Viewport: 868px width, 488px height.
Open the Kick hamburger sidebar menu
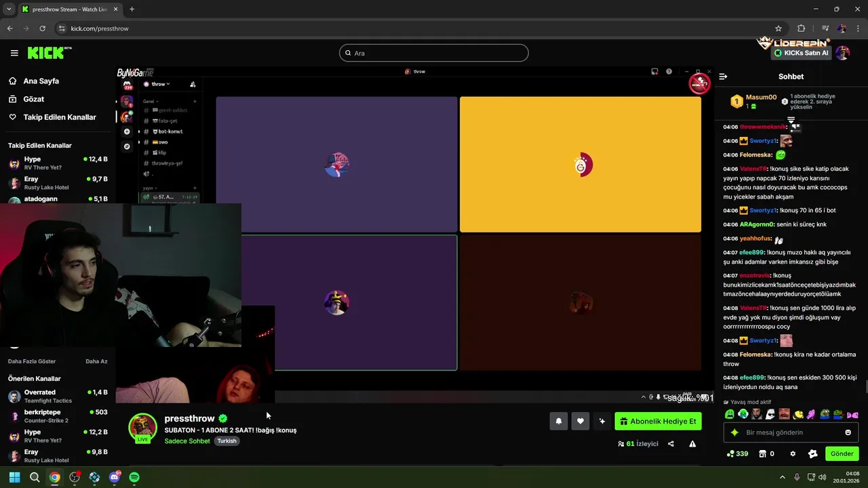pyautogui.click(x=14, y=53)
